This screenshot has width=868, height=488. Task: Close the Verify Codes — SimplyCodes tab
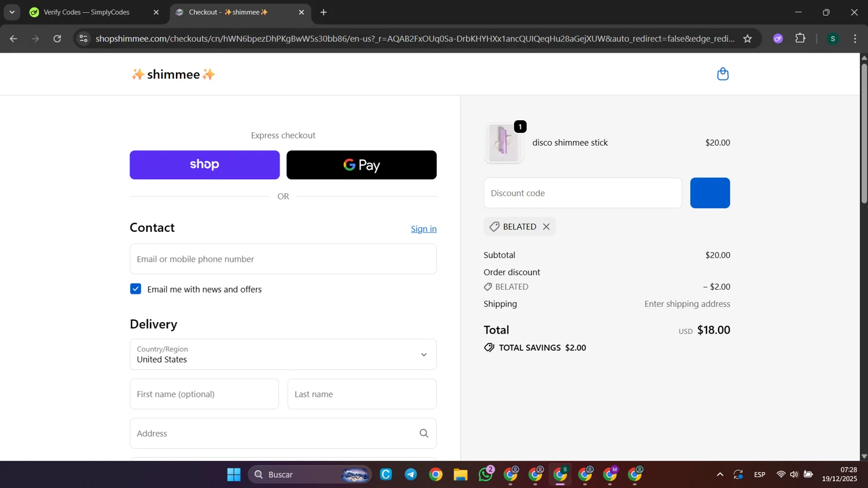tap(156, 12)
